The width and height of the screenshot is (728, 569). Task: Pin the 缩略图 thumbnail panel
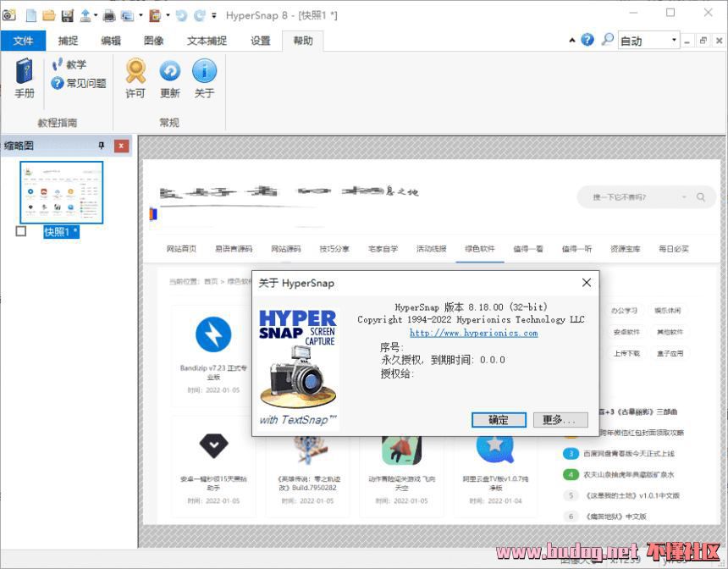coord(102,146)
